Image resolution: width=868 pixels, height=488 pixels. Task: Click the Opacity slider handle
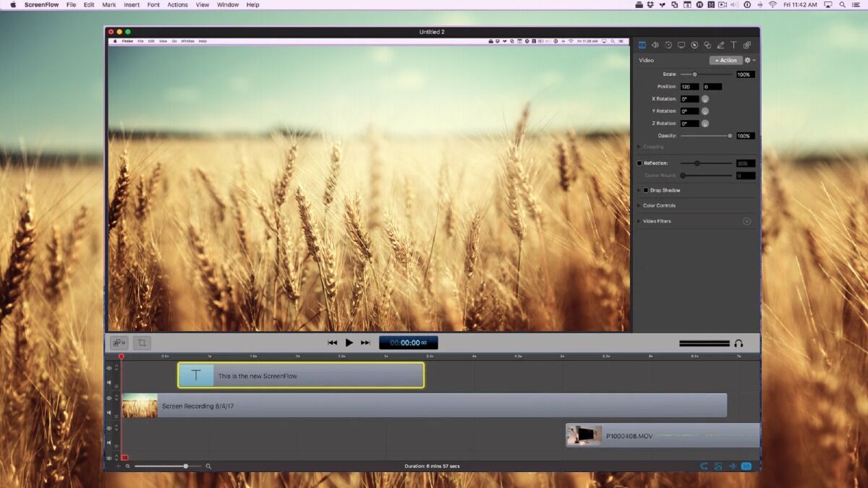[729, 135]
